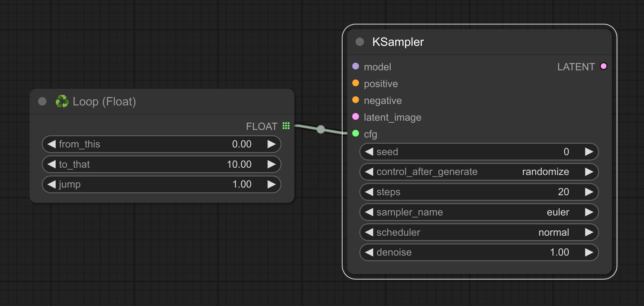Increase the steps value with right arrow
This screenshot has width=644, height=306.
click(x=589, y=192)
